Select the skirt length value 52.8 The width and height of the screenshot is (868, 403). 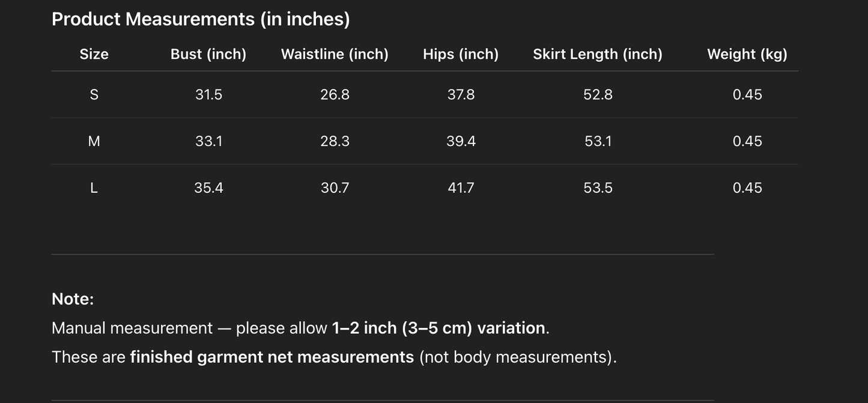pyautogui.click(x=598, y=94)
